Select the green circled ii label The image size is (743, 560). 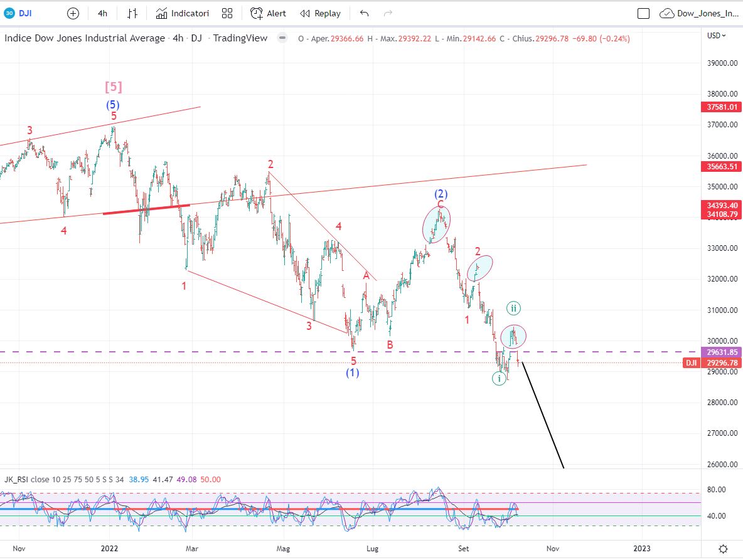(x=514, y=309)
